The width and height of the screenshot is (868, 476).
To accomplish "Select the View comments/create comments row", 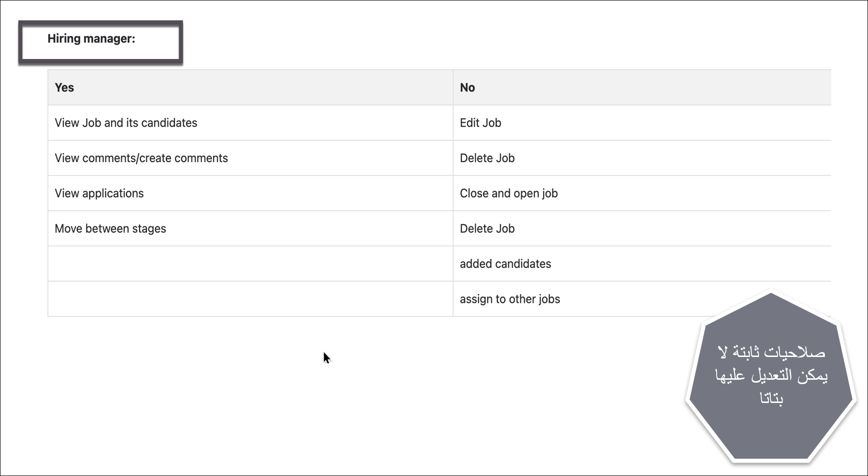I will [x=141, y=158].
